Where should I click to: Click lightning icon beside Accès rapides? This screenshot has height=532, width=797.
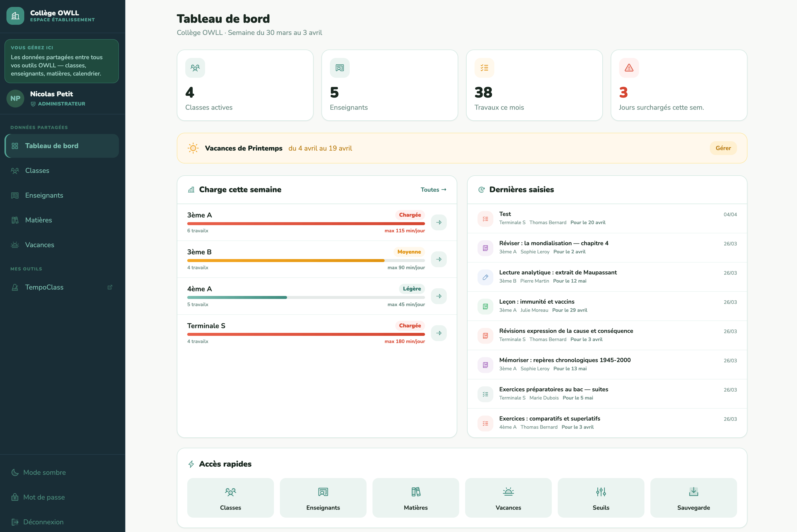(191, 464)
